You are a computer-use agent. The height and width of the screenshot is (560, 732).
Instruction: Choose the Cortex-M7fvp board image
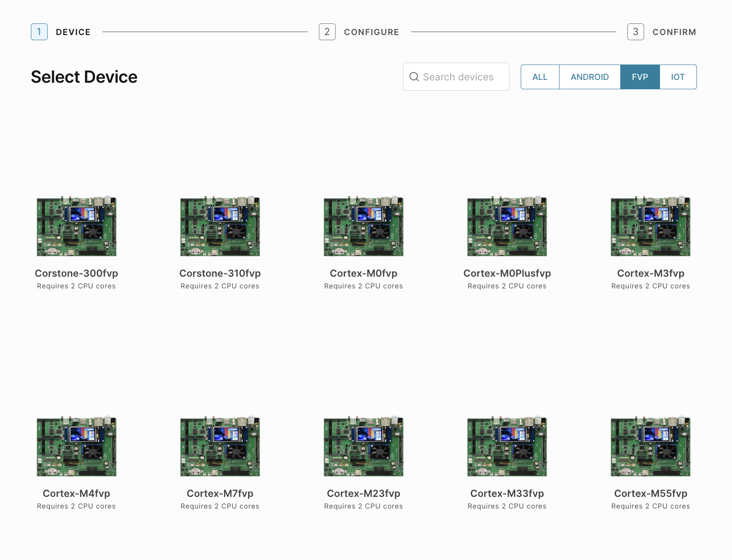point(220,446)
